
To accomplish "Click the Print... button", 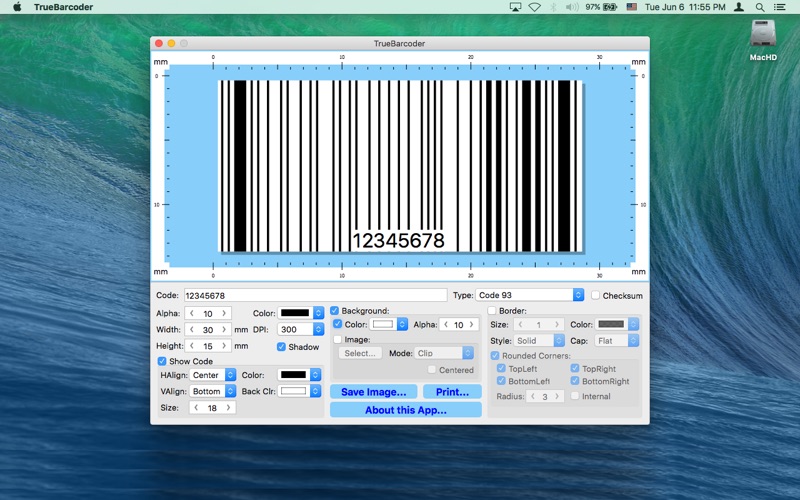I will tap(452, 392).
